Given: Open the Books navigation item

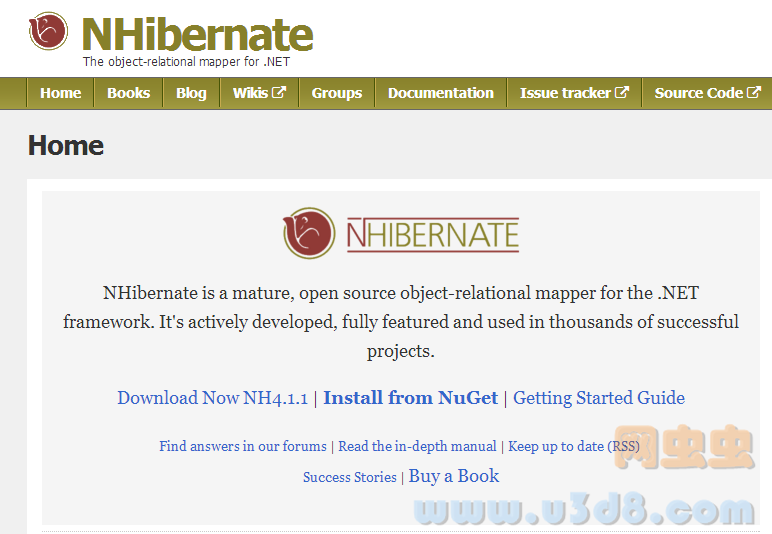Looking at the screenshot, I should (x=129, y=93).
